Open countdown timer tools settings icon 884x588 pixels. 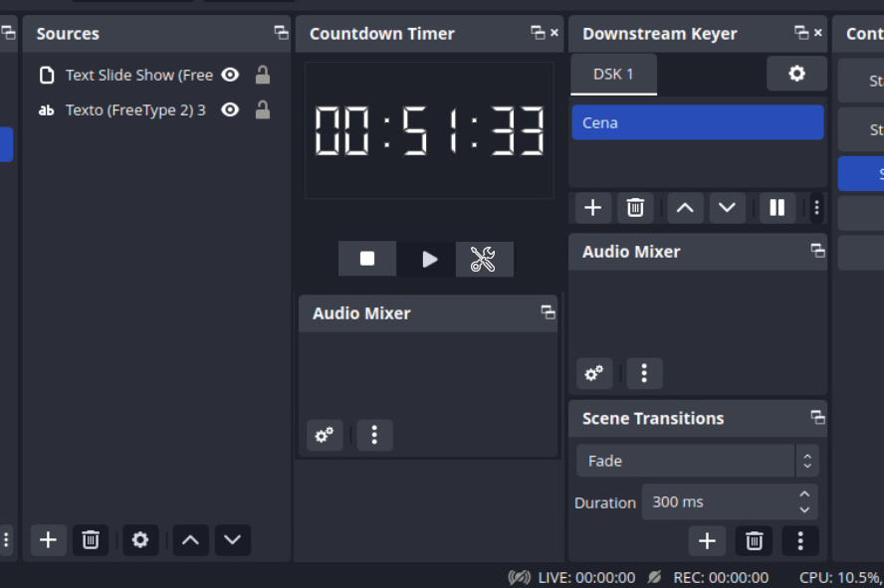tap(484, 259)
